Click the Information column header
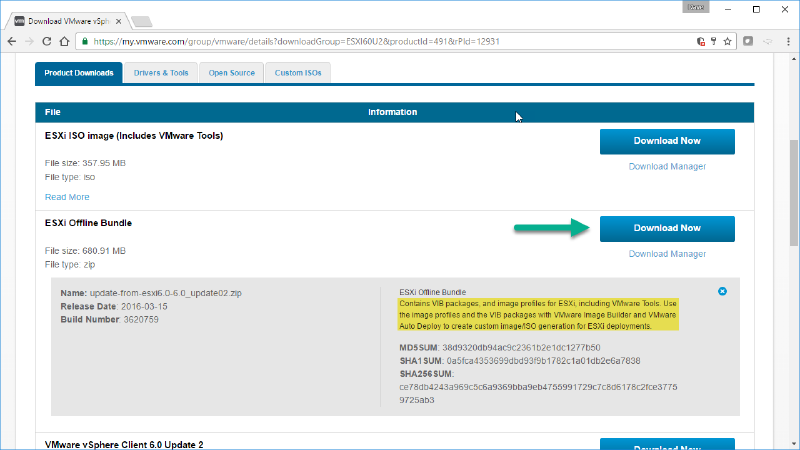 (392, 112)
